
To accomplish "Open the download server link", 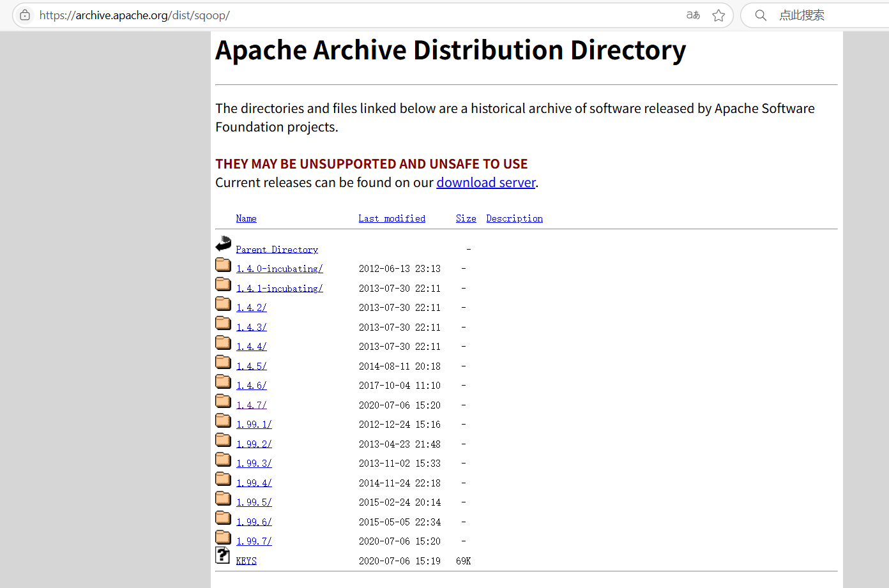I will [x=486, y=183].
